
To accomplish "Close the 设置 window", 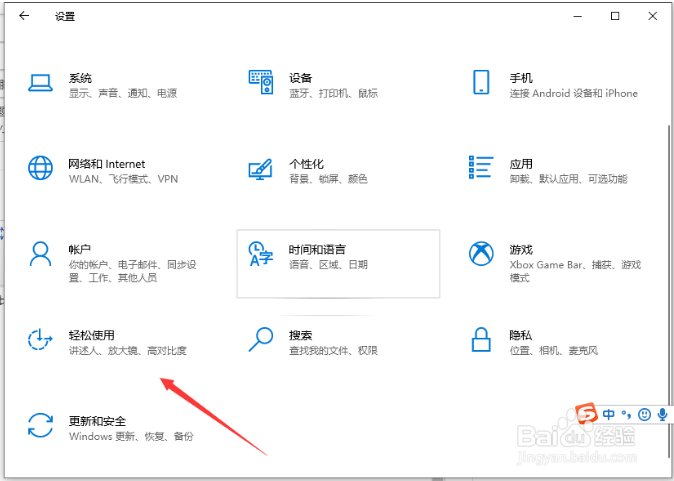I will pos(653,16).
